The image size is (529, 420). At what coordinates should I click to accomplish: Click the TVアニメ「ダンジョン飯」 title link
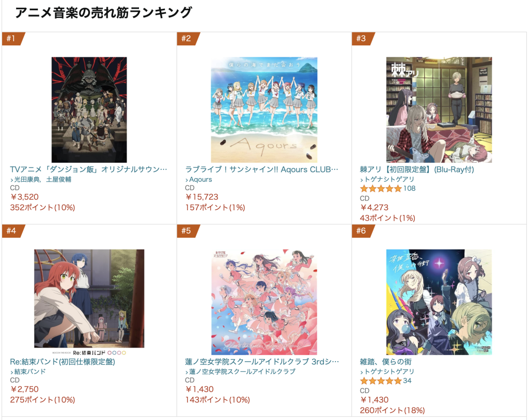[x=89, y=169]
